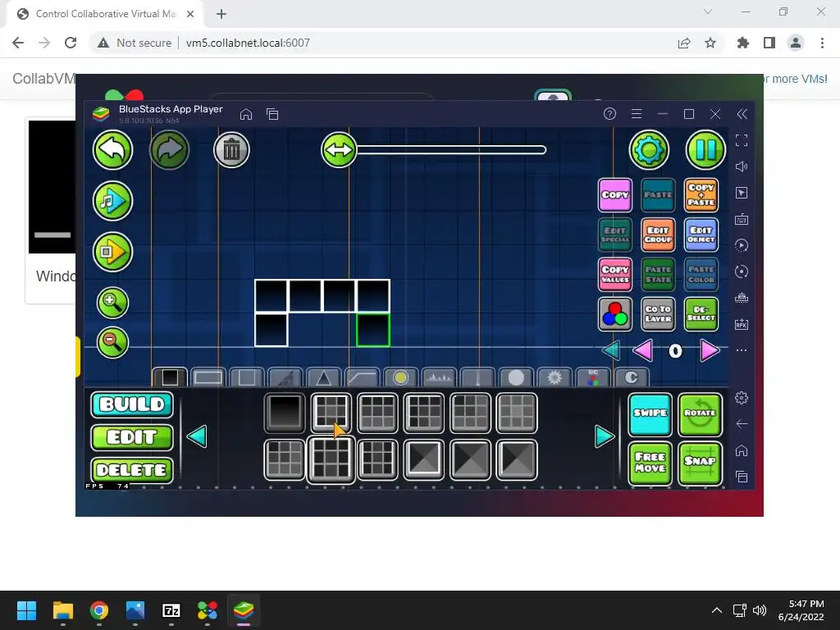
Task: Open the BlueStacks hamburger menu
Action: click(637, 113)
